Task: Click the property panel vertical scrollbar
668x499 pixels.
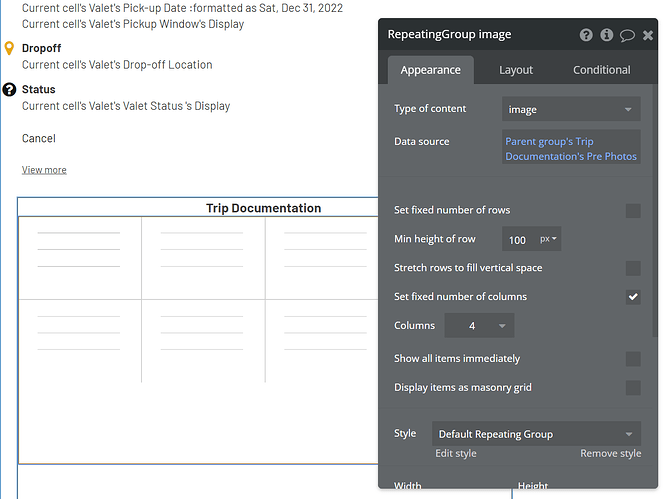Action: pyautogui.click(x=655, y=211)
